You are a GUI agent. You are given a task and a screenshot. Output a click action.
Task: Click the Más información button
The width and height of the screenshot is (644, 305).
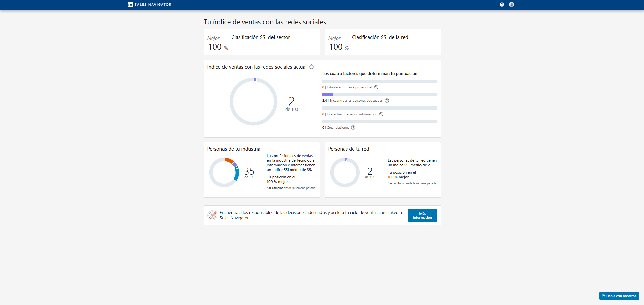click(x=423, y=215)
